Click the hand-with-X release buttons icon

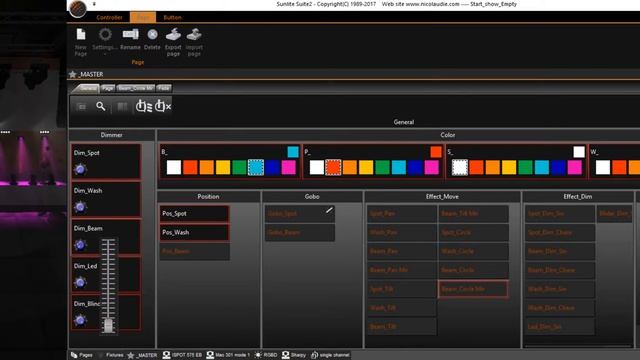click(162, 106)
